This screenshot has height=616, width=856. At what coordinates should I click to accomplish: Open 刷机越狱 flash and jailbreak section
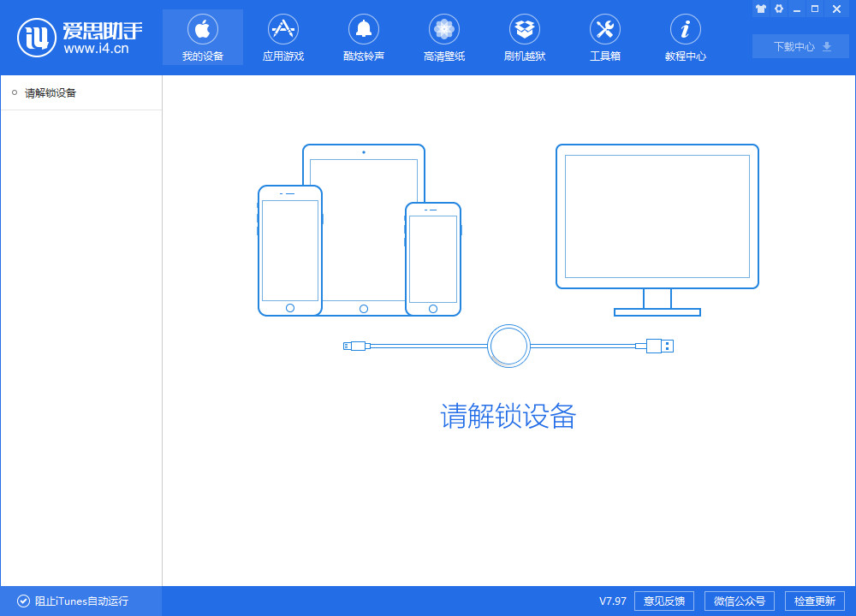tap(525, 38)
